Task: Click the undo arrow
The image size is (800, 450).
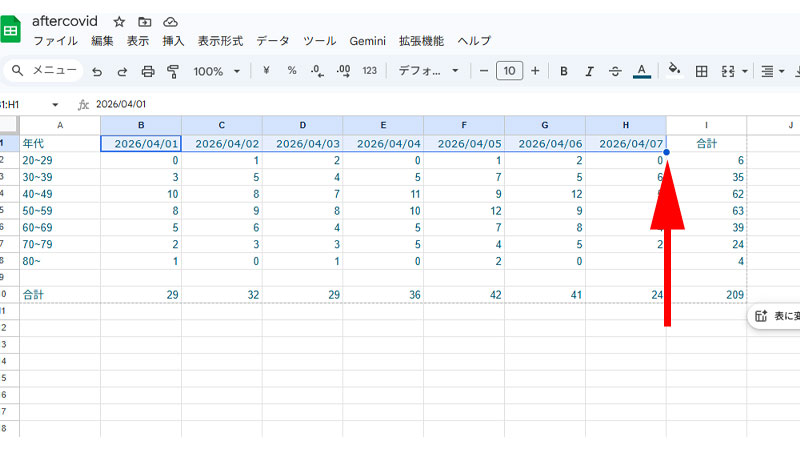Action: click(97, 71)
